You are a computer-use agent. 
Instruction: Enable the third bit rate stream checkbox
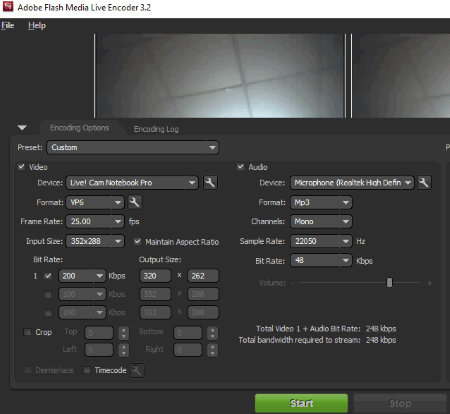[48, 312]
